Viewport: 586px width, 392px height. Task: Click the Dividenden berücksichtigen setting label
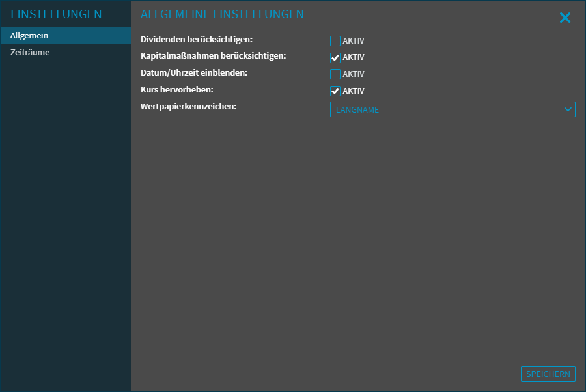(x=197, y=40)
